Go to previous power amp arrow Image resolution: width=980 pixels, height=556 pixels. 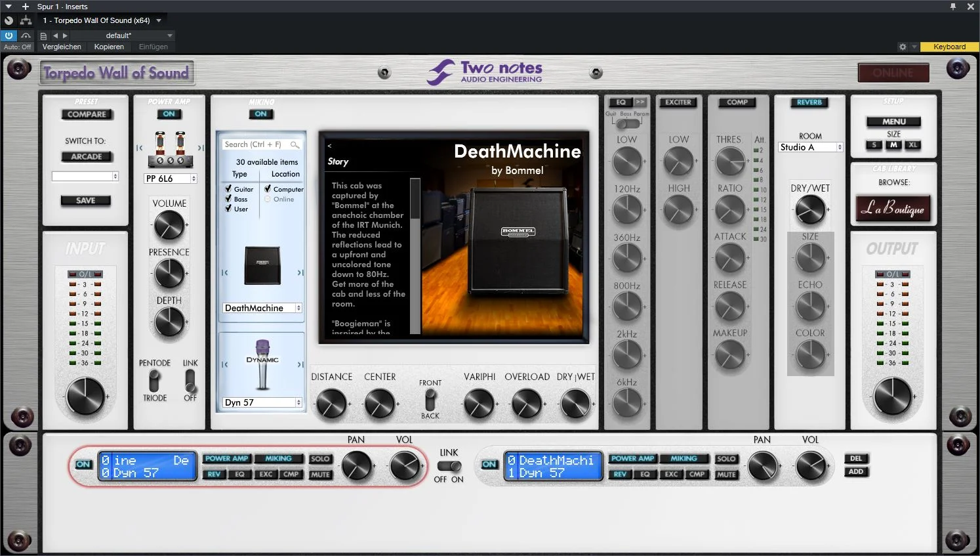[x=140, y=148]
